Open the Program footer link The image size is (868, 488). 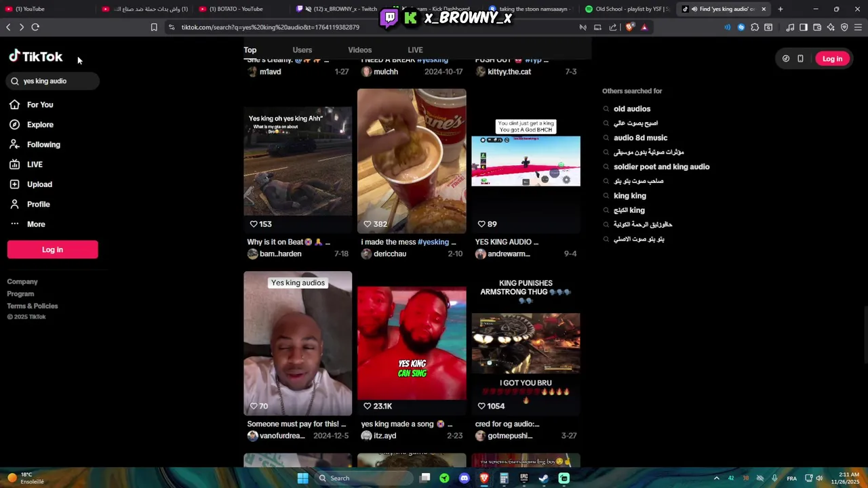coord(20,293)
